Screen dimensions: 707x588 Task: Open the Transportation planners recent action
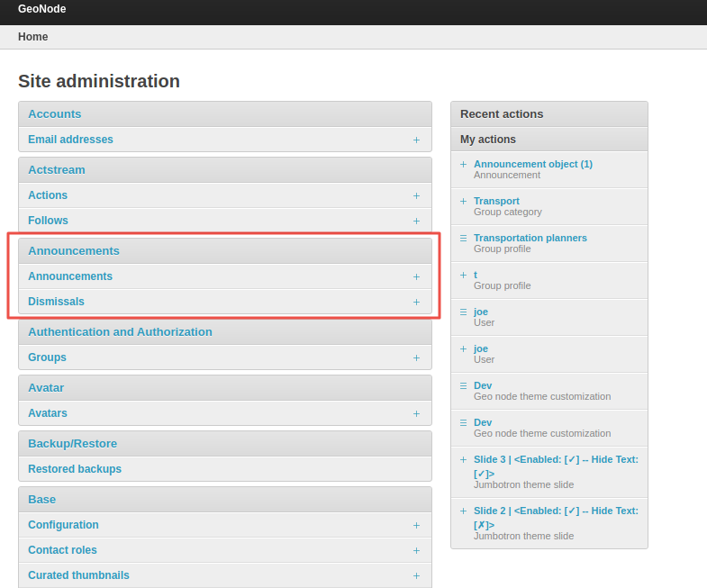pos(530,238)
